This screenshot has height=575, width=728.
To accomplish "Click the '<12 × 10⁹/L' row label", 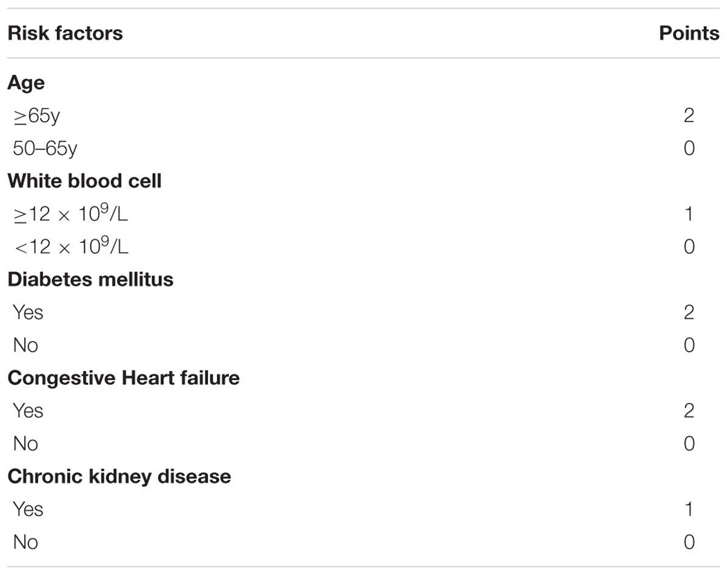I will pos(70,245).
